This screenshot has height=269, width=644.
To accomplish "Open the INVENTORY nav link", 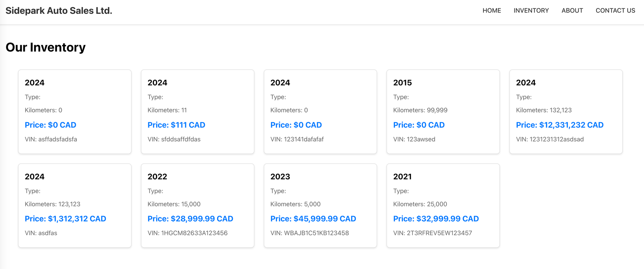I will [531, 11].
